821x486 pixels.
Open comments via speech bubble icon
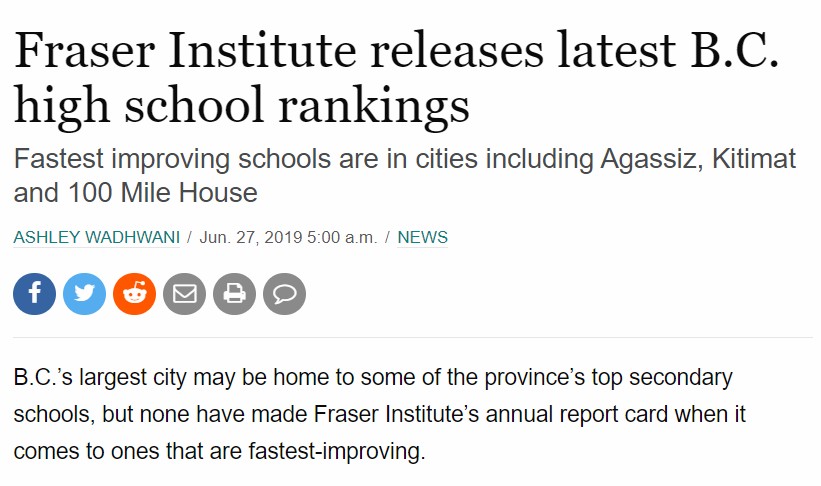click(284, 294)
